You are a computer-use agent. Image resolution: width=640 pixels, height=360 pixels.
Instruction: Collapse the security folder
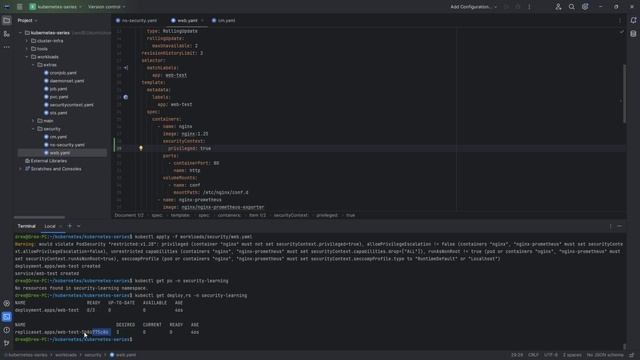click(x=33, y=129)
